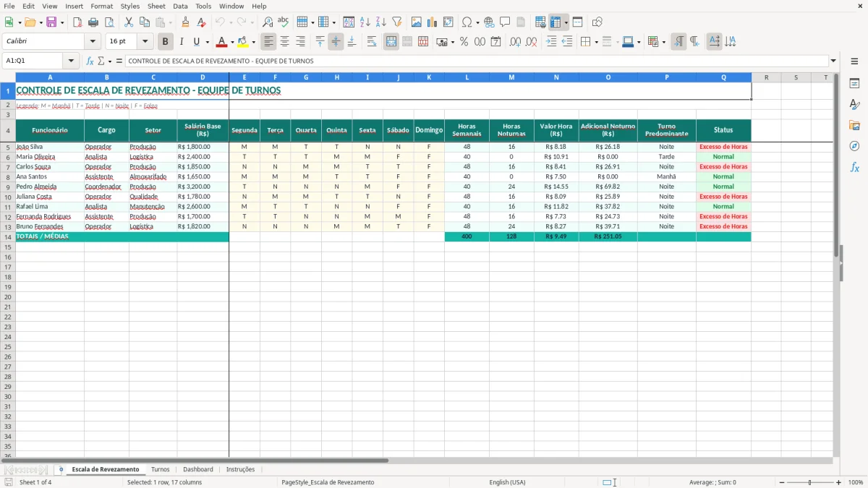Screen dimensions: 868x488
Task: Click the Copy icon
Action: (144, 22)
